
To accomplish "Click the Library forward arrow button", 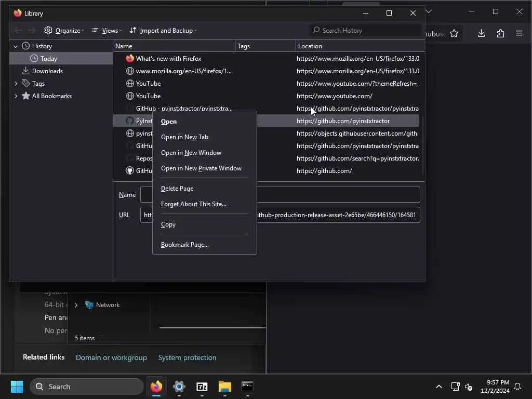I will click(32, 31).
